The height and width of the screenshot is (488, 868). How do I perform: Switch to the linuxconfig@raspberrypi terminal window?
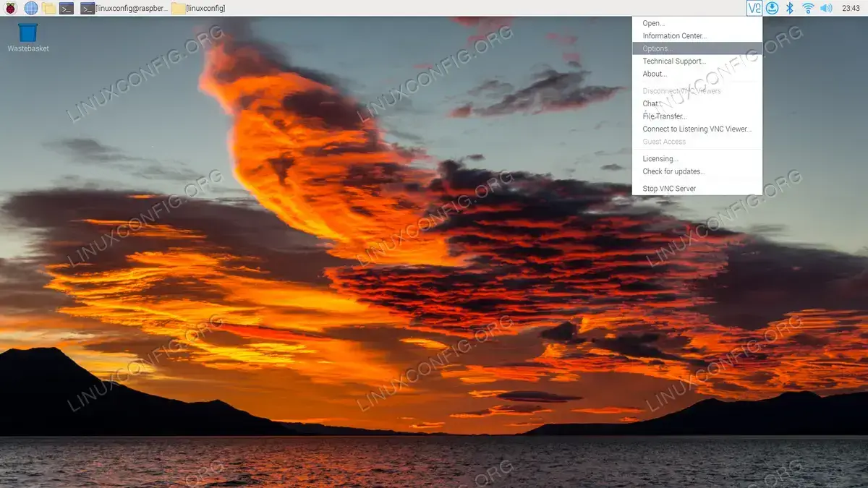pos(124,8)
